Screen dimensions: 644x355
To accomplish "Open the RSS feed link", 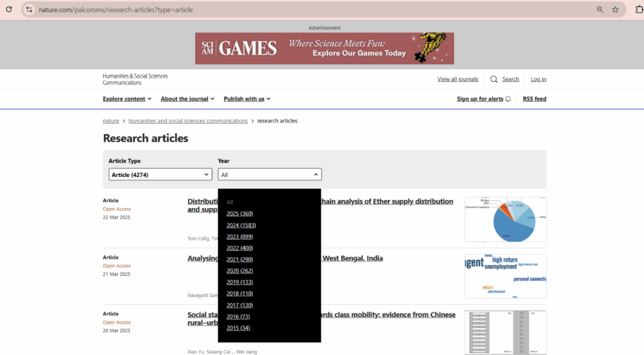I will pyautogui.click(x=534, y=99).
